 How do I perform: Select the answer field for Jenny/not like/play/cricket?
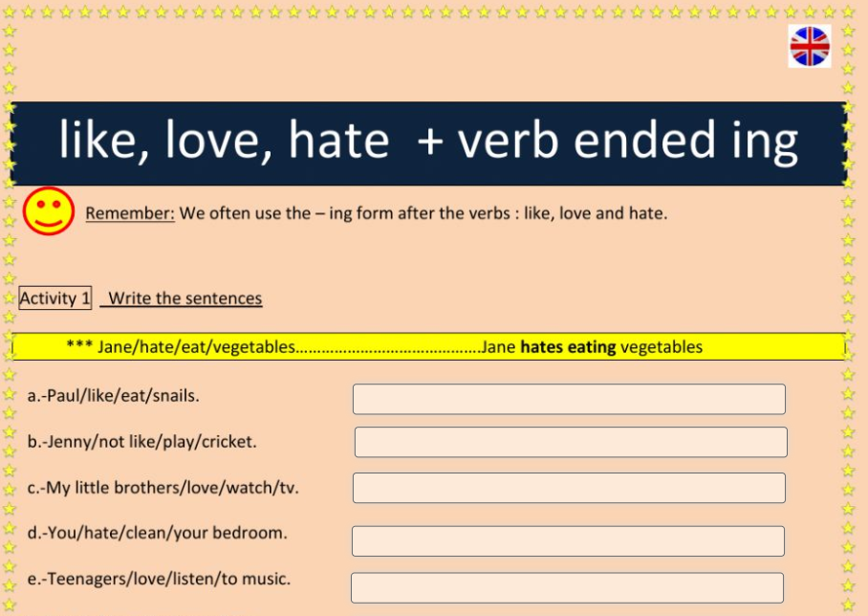[571, 442]
